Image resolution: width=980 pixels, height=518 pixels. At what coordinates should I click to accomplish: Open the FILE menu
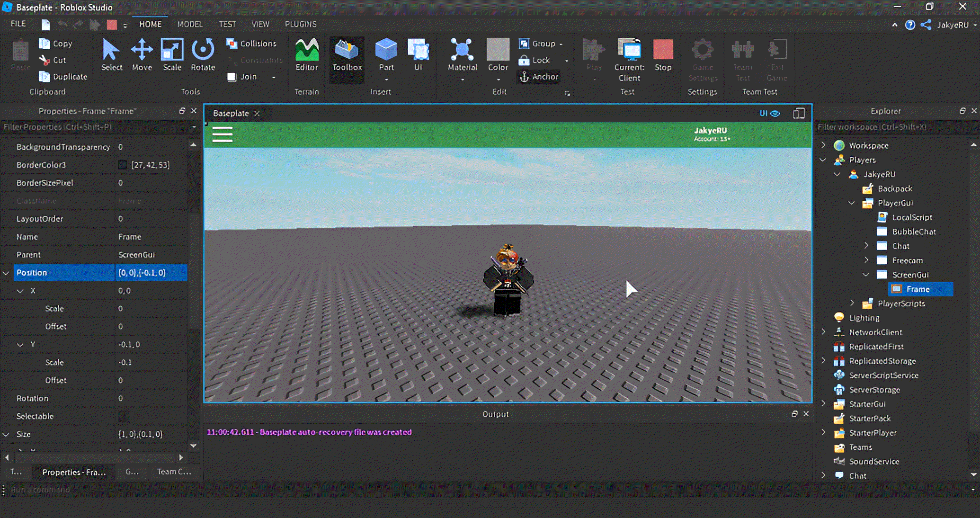(x=18, y=24)
